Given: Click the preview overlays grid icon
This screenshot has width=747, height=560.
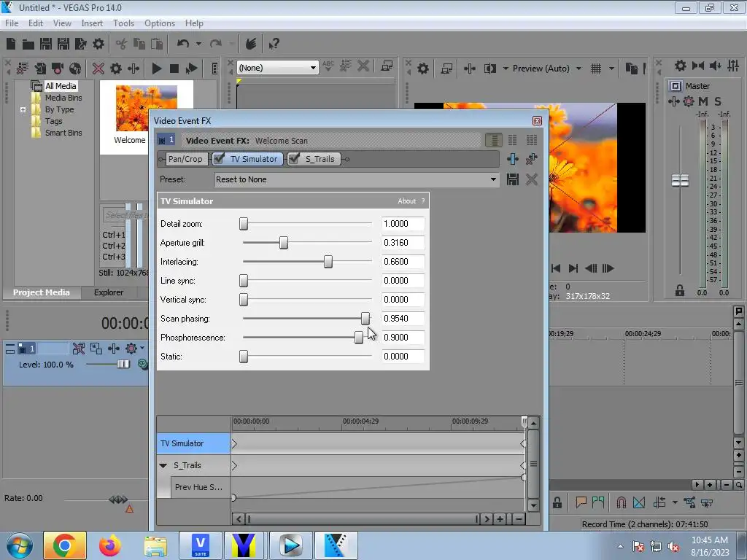Looking at the screenshot, I should (596, 69).
